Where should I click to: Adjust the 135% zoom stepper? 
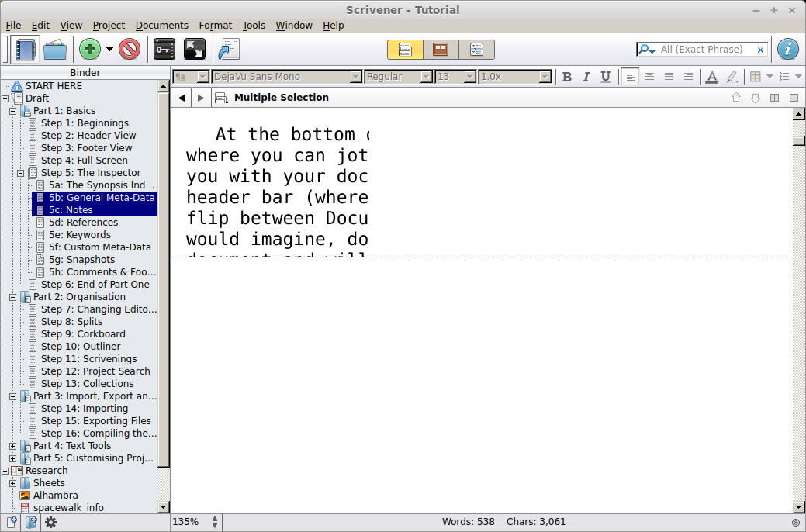pyautogui.click(x=215, y=522)
